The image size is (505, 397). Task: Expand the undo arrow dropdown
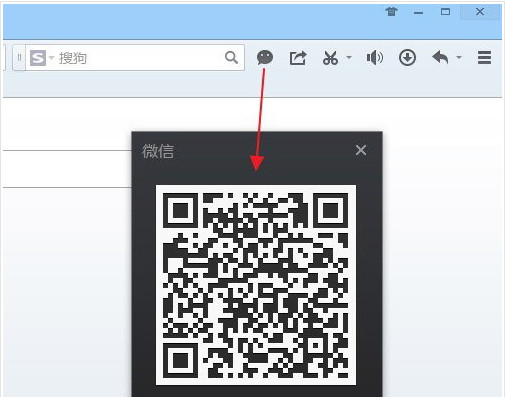459,57
